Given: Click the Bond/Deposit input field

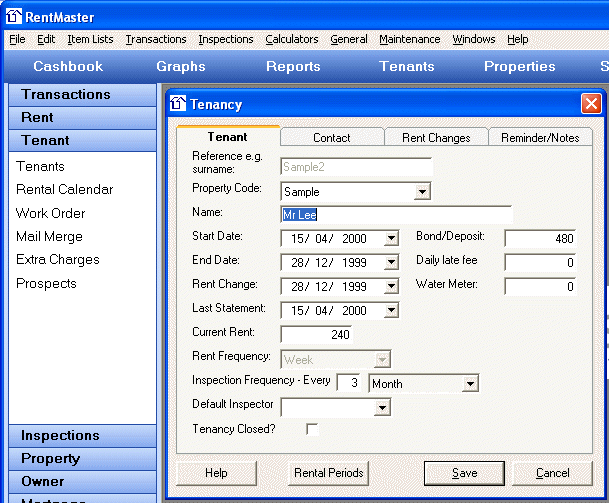Looking at the screenshot, I should 540,238.
